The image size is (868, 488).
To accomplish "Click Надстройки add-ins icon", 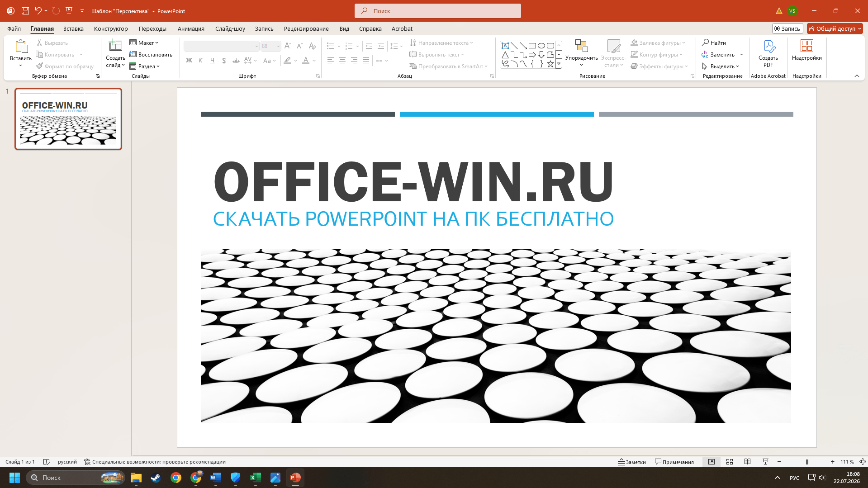I will point(807,46).
